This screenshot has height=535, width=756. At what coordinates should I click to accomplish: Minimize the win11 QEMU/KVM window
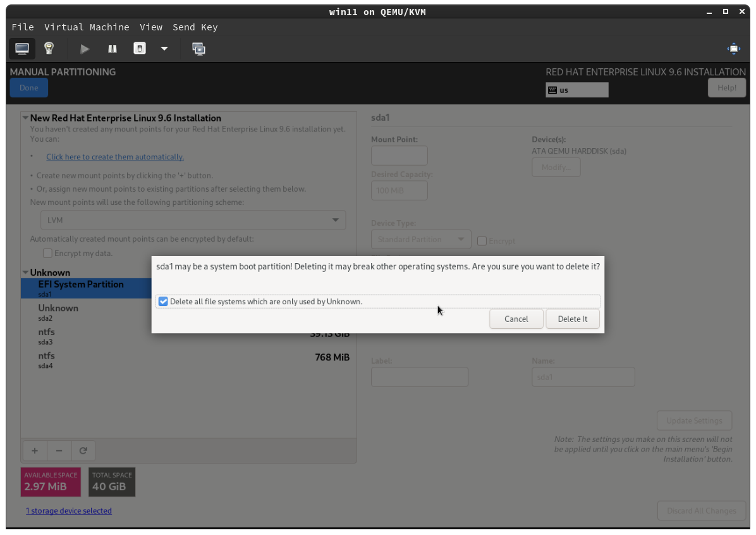tap(709, 12)
